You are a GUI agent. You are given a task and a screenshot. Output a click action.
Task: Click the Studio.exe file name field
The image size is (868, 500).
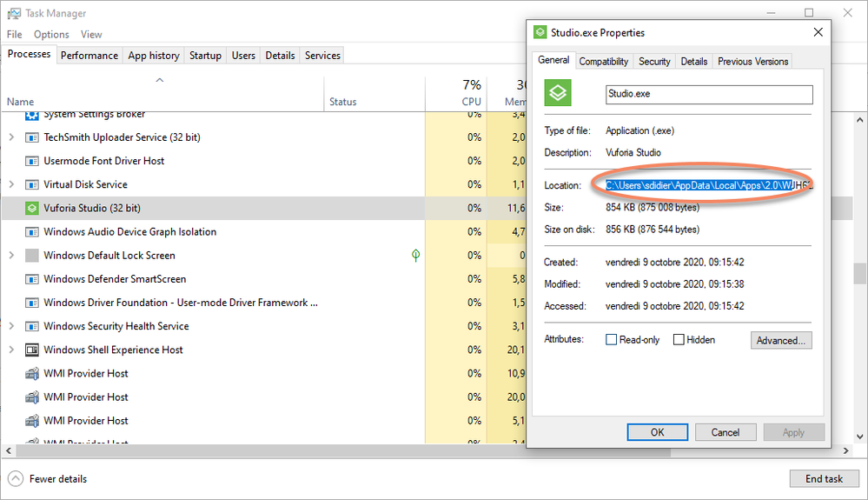[708, 94]
